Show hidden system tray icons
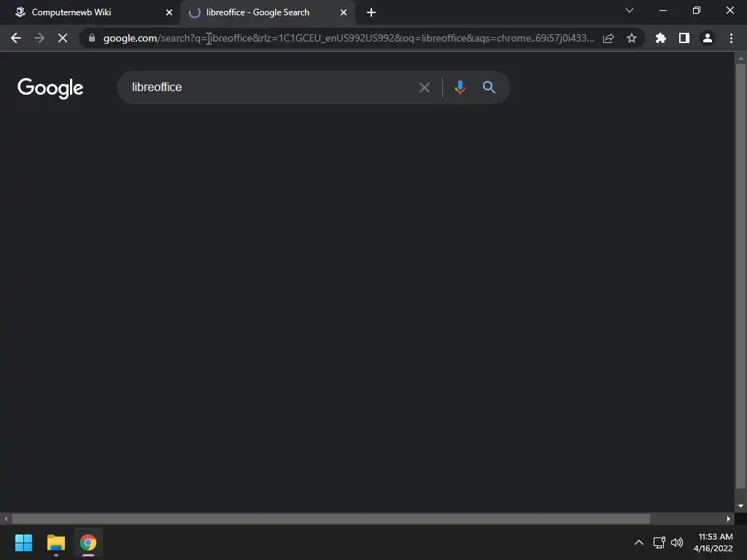This screenshot has width=747, height=560. [639, 542]
